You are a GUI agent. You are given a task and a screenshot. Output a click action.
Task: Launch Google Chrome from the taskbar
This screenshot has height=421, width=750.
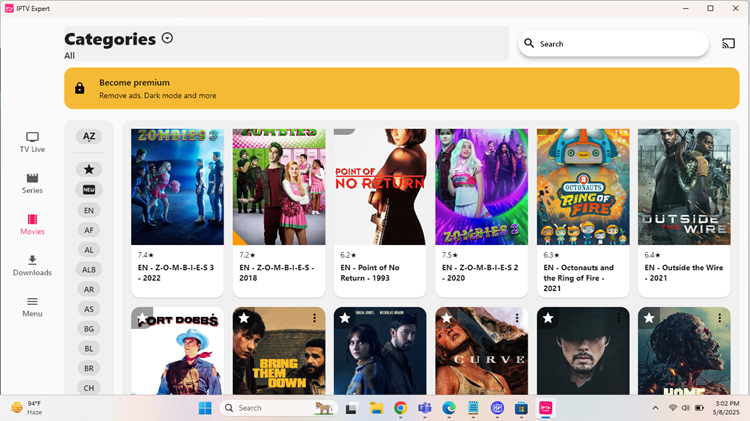pyautogui.click(x=400, y=408)
